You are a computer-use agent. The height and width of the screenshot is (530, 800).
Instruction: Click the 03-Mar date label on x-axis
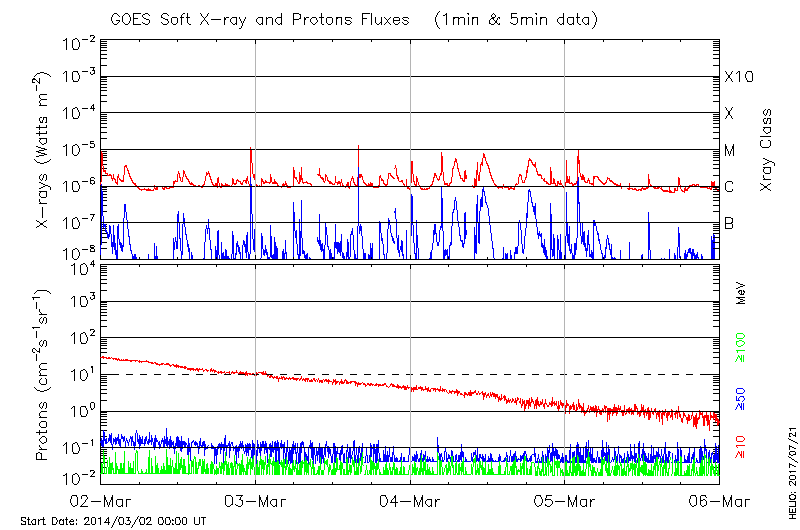tap(255, 501)
